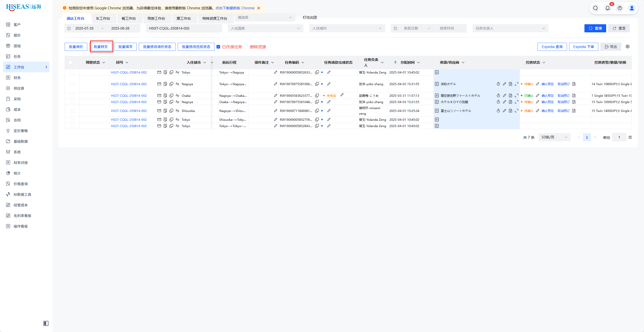Expand resources with plus icon in first Tokyo row

point(437,72)
